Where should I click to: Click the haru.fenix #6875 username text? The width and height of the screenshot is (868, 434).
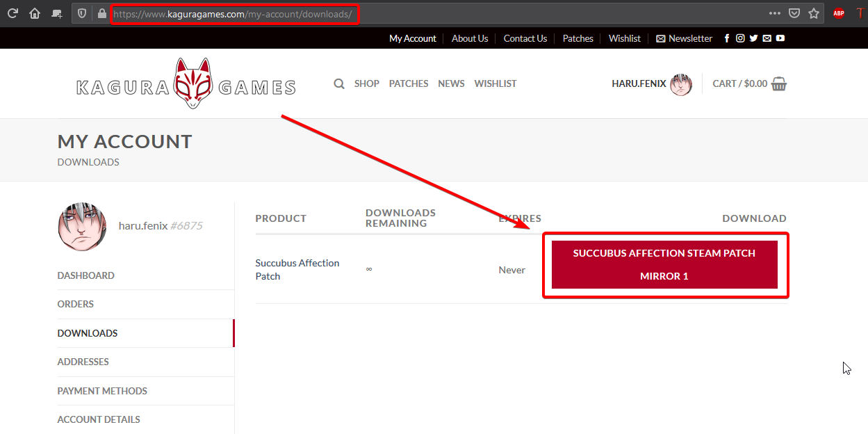(x=161, y=225)
